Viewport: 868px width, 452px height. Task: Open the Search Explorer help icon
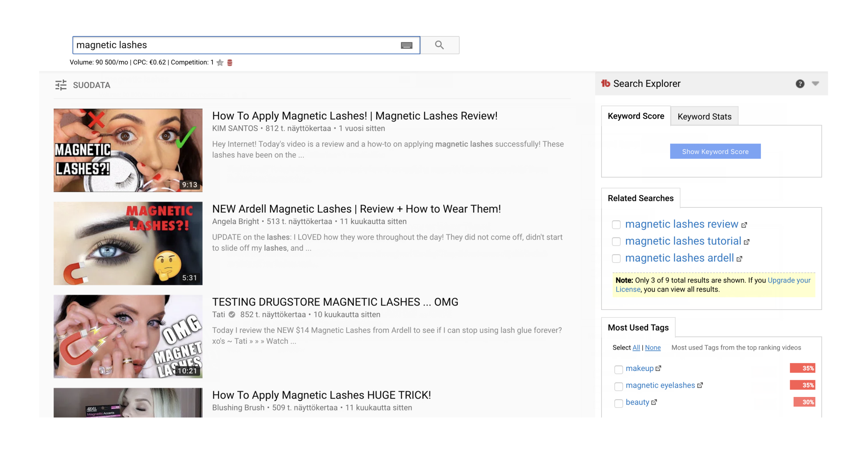point(800,84)
